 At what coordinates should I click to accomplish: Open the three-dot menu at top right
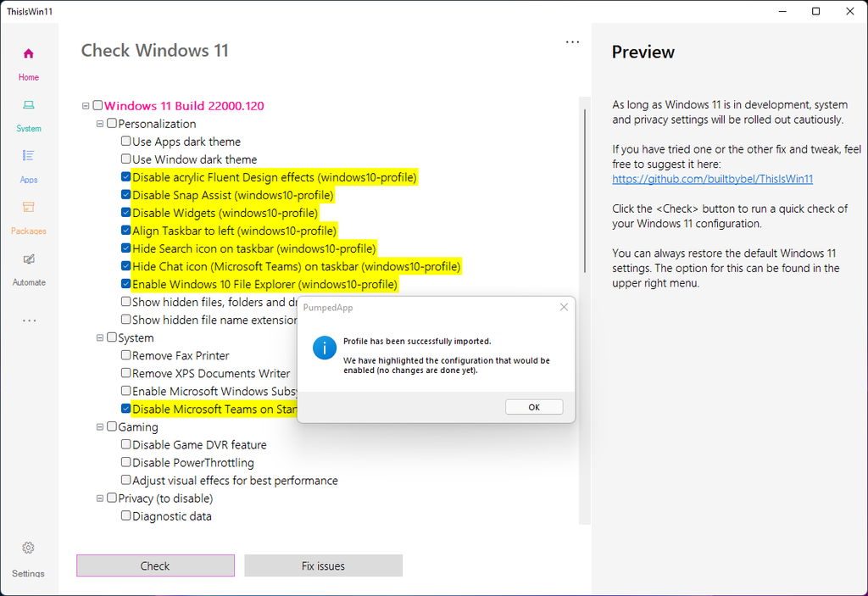[572, 41]
